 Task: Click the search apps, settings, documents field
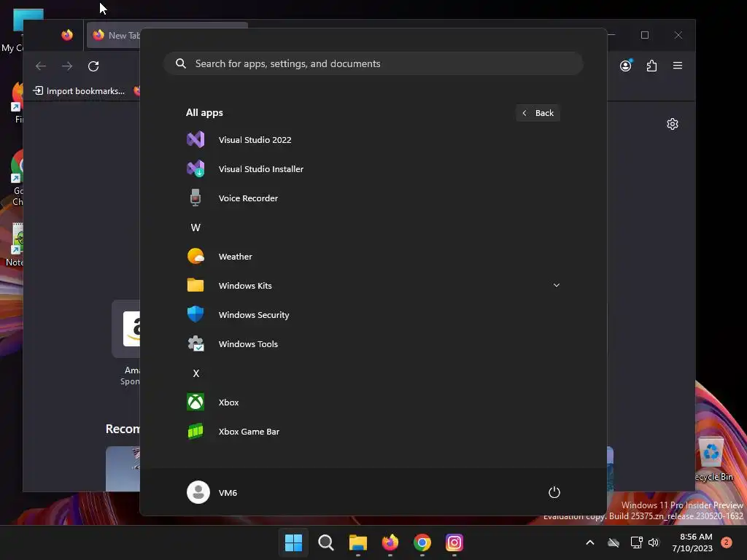click(373, 63)
